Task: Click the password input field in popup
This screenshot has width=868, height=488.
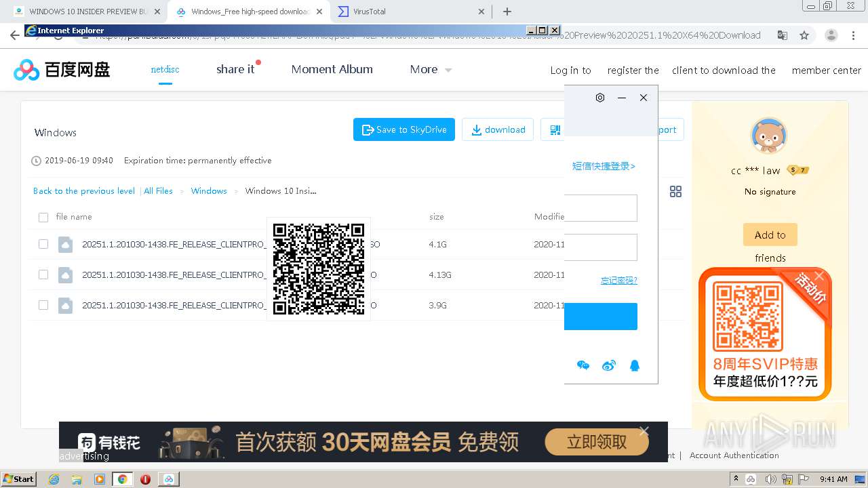Action: coord(601,247)
